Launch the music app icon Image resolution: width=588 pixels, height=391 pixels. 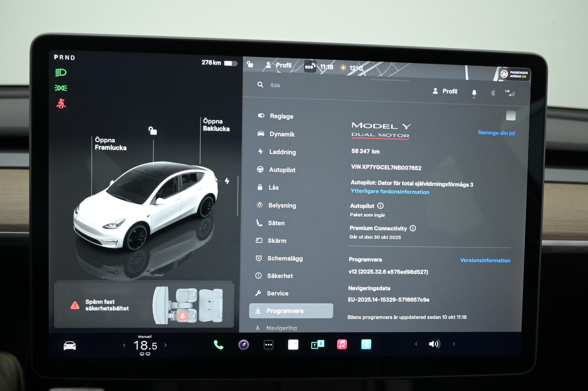point(342,345)
